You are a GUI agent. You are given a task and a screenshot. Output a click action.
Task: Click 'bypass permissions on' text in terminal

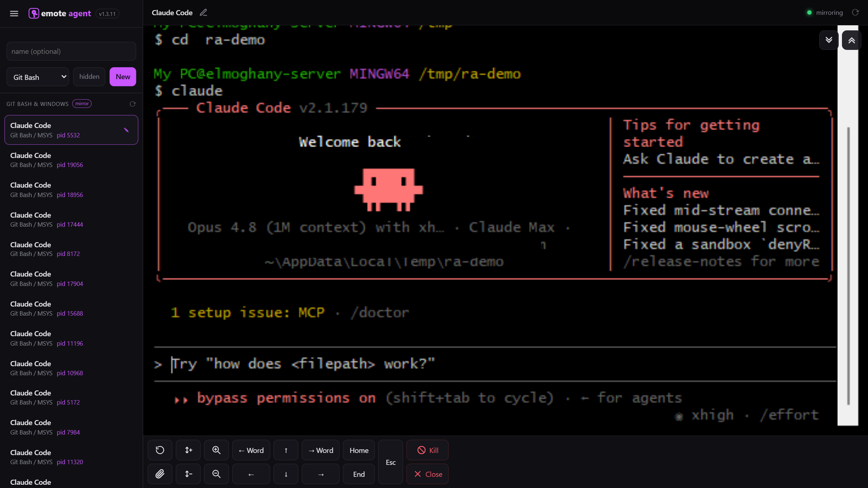pos(286,398)
